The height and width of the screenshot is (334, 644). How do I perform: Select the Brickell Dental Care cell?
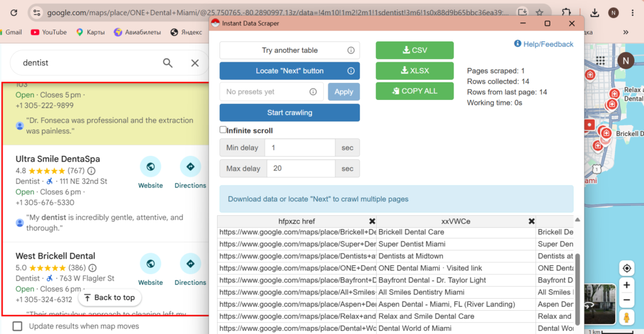(456, 232)
